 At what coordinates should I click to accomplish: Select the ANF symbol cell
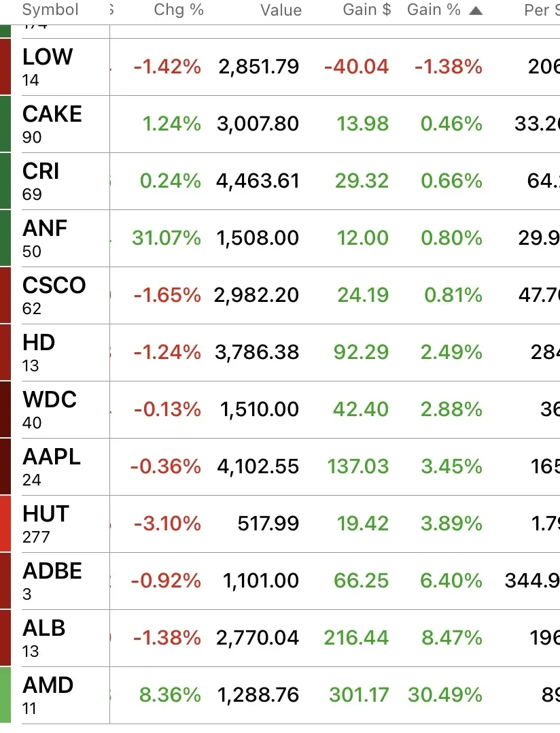point(66,238)
